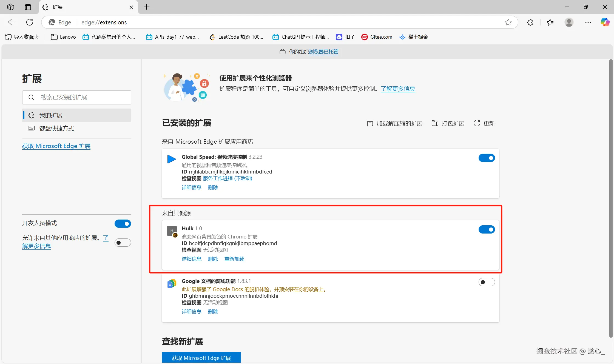Enable Google Docs offline extension toggle
Image resolution: width=614 pixels, height=364 pixels.
[x=487, y=282]
